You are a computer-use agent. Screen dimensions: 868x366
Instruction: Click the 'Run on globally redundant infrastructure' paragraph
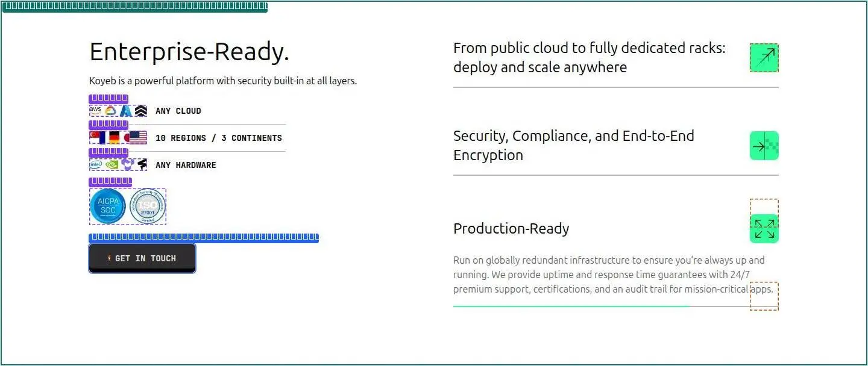[613, 274]
